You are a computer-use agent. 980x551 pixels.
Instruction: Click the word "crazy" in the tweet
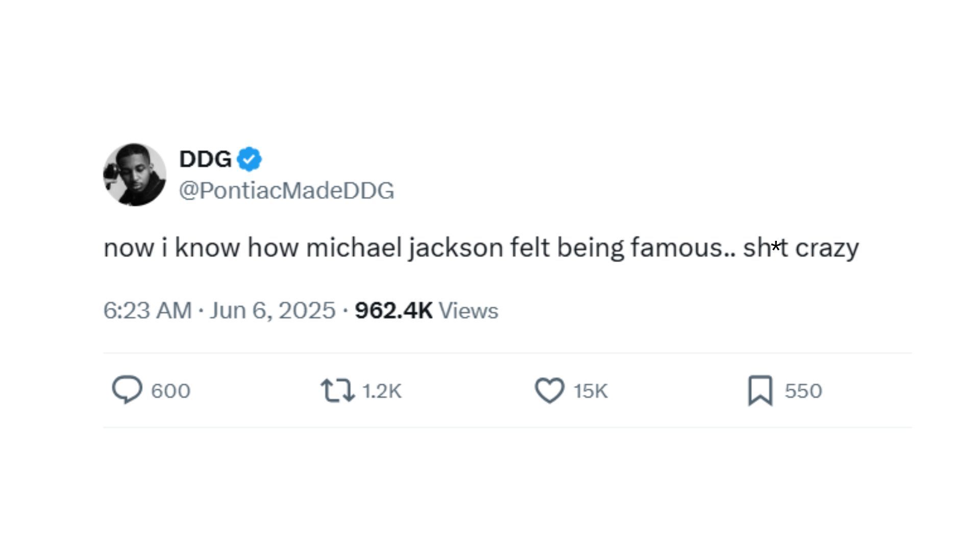[827, 248]
